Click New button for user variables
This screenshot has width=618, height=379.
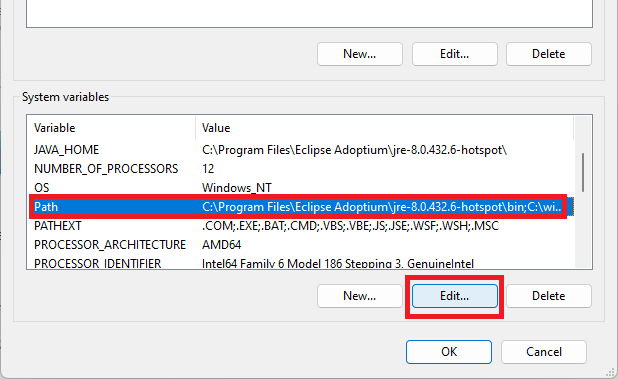point(359,54)
